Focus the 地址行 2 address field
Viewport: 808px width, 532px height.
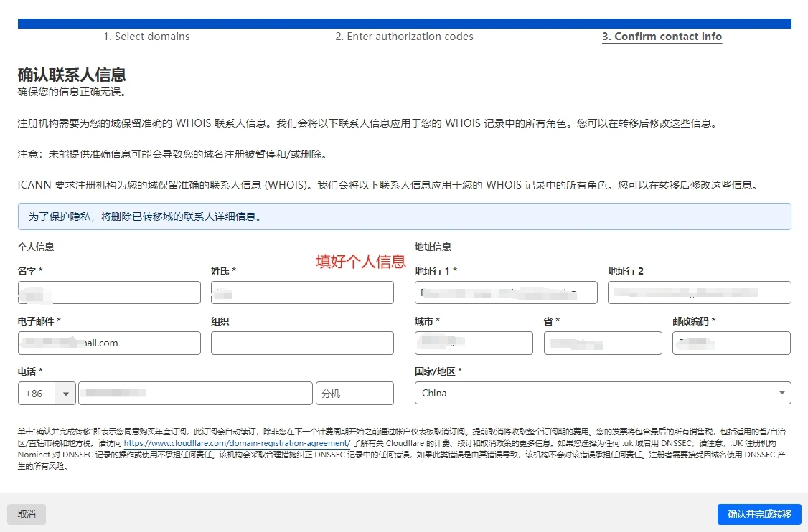(x=699, y=293)
